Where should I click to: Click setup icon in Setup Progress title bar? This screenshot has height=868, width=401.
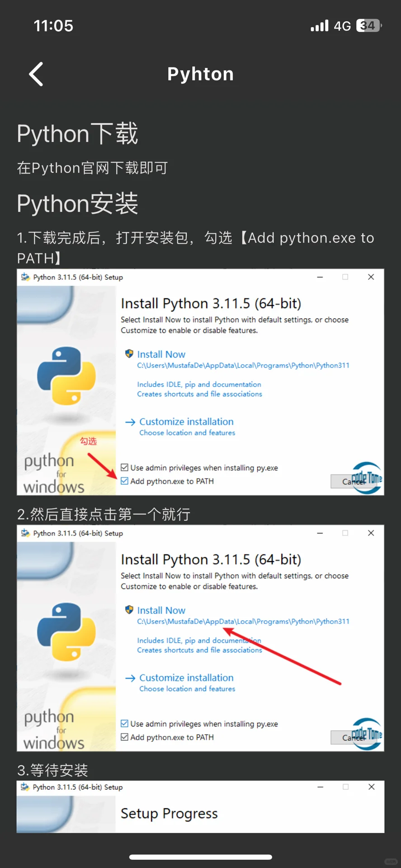25,787
